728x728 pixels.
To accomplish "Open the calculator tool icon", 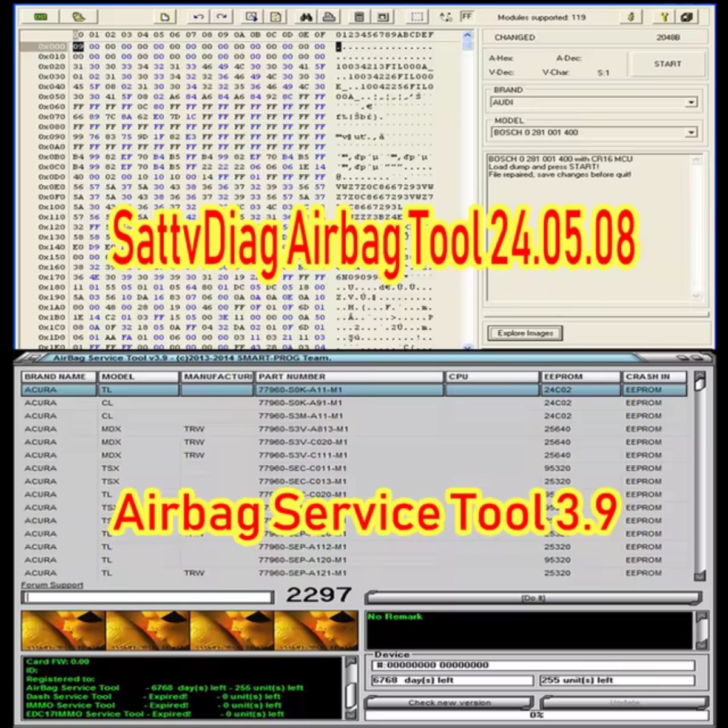I will pos(358,16).
